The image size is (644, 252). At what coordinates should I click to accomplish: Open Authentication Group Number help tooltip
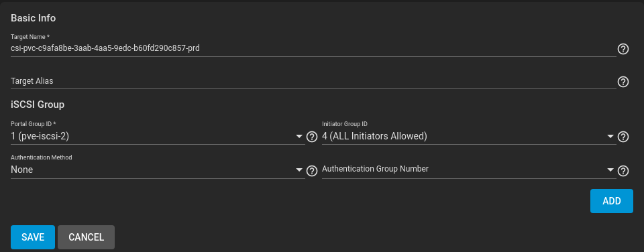point(623,171)
